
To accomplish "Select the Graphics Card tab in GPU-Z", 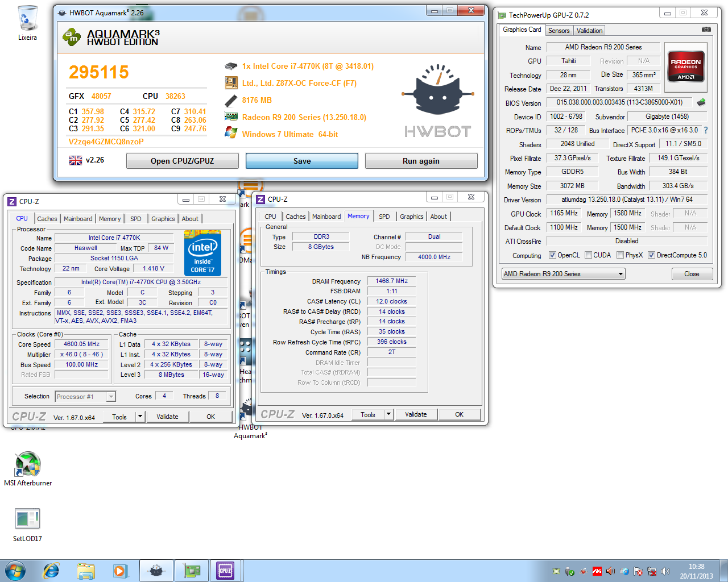I will [522, 30].
